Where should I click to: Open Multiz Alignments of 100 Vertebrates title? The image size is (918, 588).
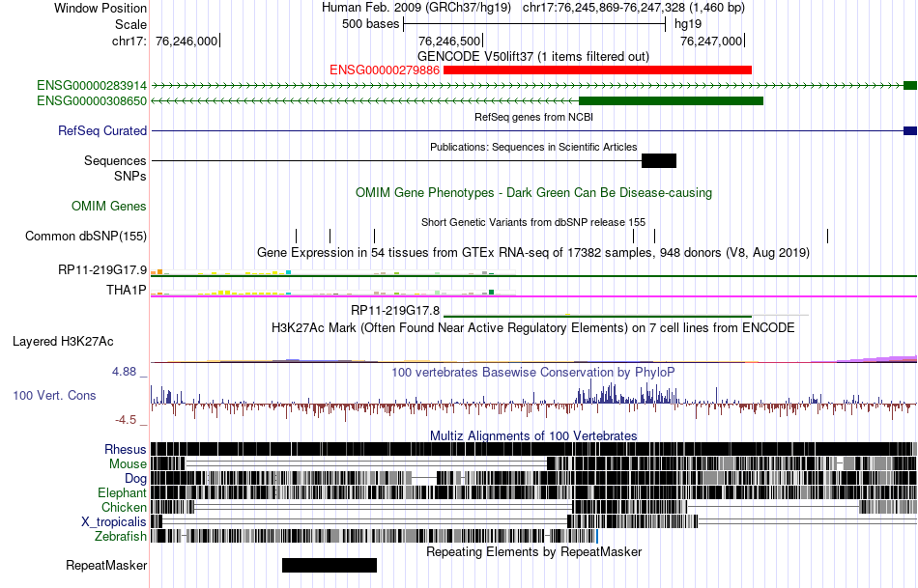pyautogui.click(x=533, y=435)
